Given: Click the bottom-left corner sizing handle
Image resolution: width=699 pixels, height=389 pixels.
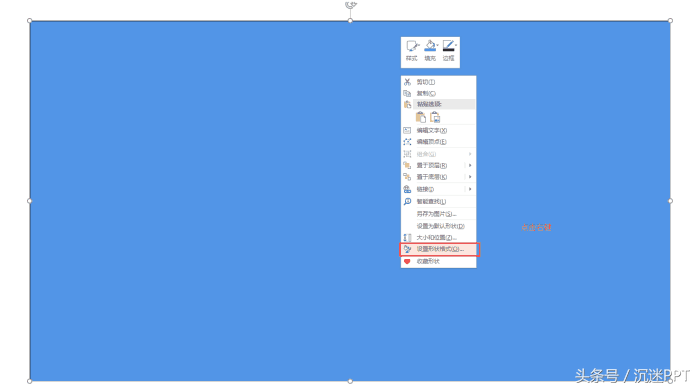Looking at the screenshot, I should (x=29, y=381).
